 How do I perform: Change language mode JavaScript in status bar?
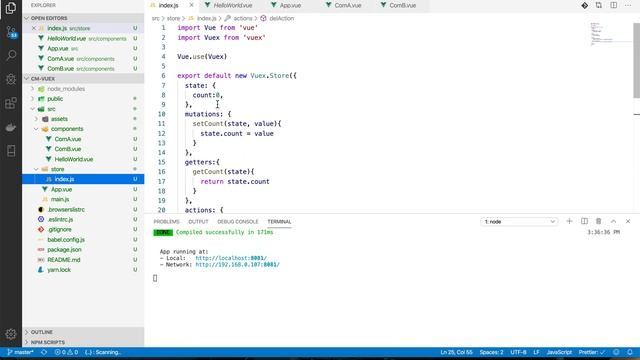pyautogui.click(x=559, y=352)
